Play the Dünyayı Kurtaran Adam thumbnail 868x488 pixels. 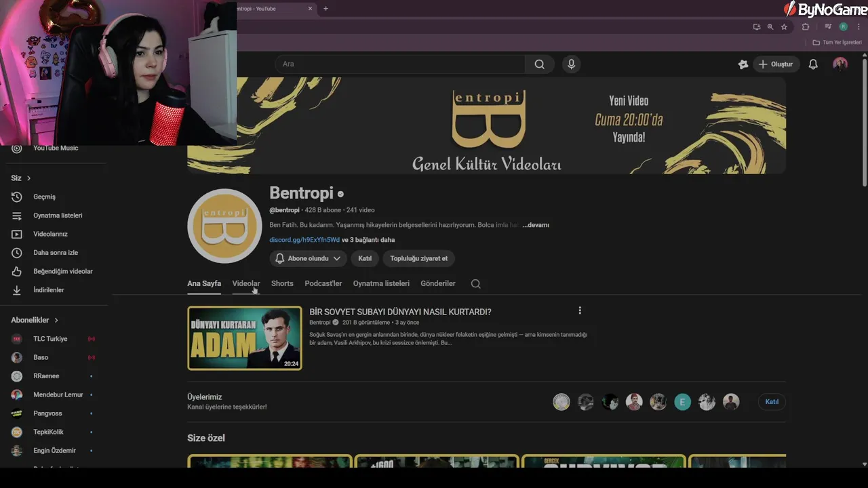(x=245, y=338)
